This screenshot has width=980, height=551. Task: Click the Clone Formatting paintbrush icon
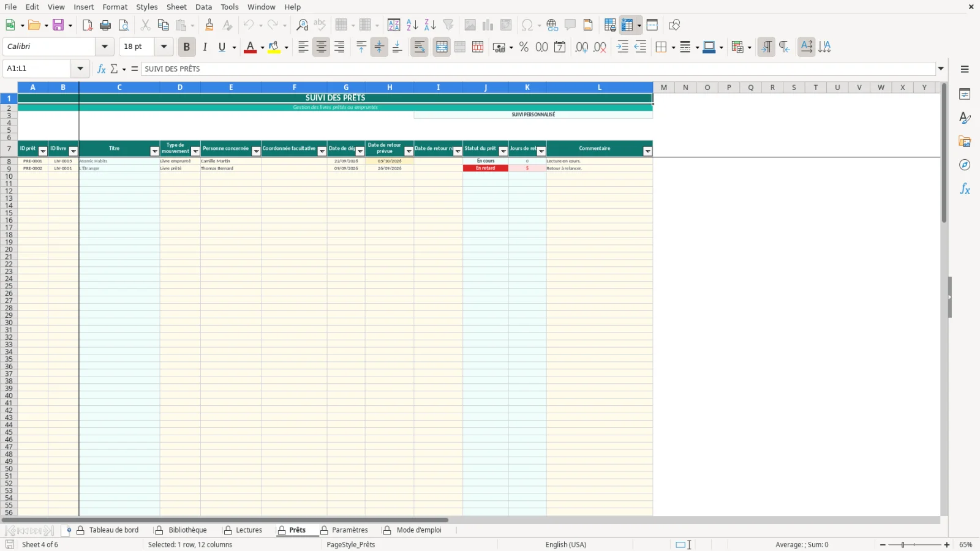click(x=209, y=25)
